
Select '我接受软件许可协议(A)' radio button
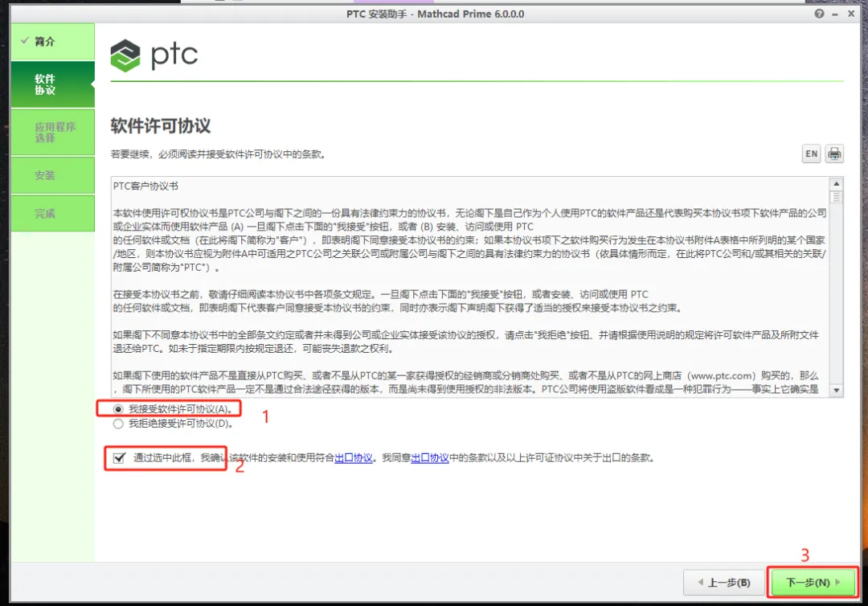click(x=118, y=409)
